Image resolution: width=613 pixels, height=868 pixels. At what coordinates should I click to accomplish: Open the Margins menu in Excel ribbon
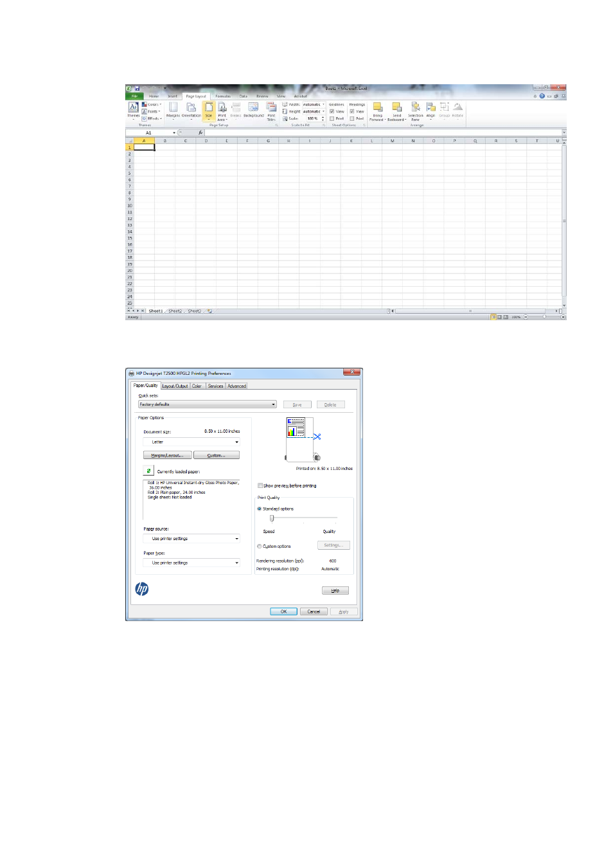click(173, 111)
